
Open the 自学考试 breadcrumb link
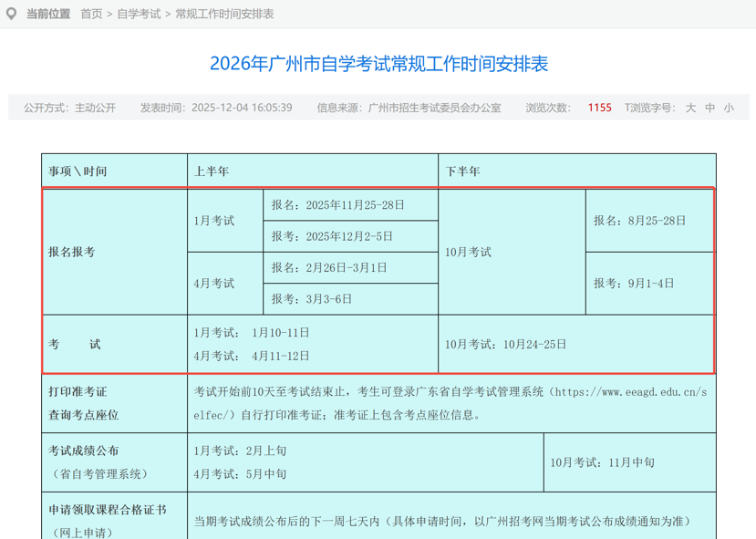coord(139,14)
